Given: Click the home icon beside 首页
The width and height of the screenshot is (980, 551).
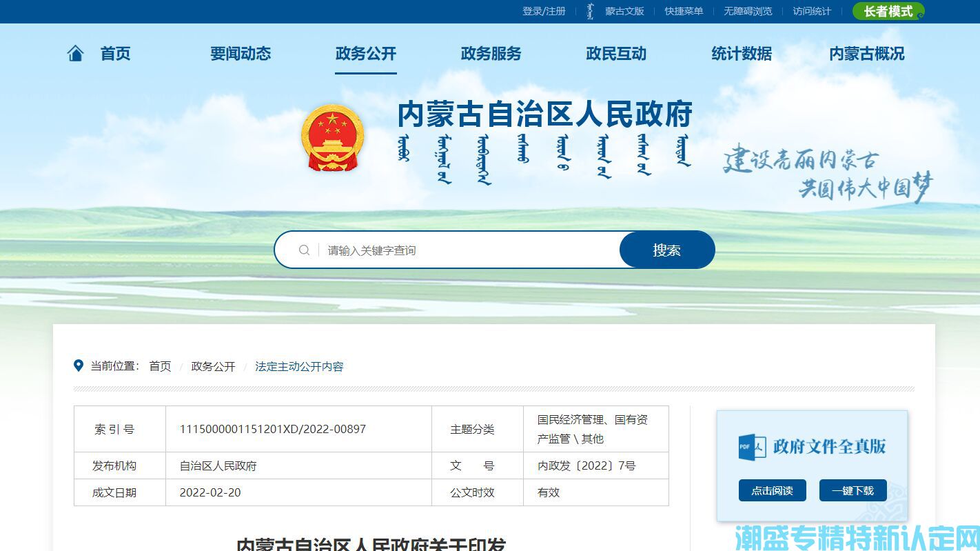Looking at the screenshot, I should pos(75,53).
